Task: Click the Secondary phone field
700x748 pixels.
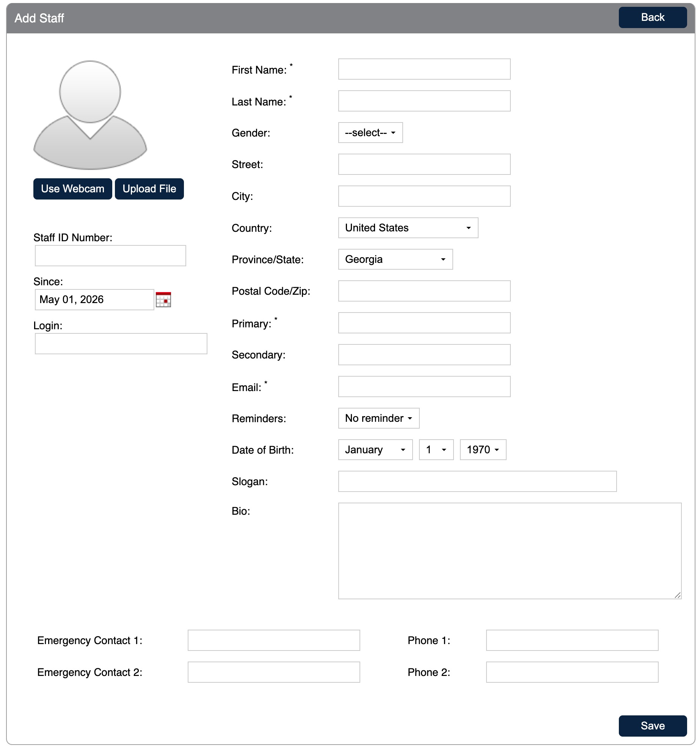Action: pos(424,355)
